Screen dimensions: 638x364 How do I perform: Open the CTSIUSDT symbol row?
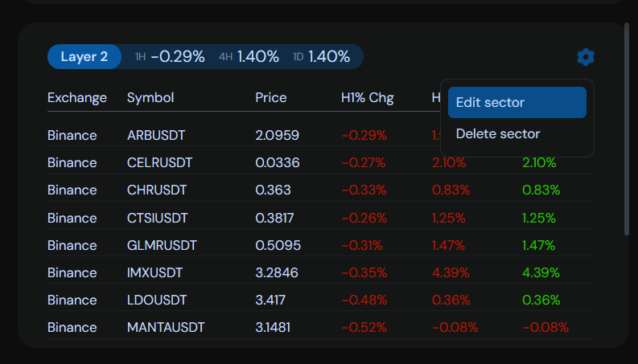coord(157,218)
